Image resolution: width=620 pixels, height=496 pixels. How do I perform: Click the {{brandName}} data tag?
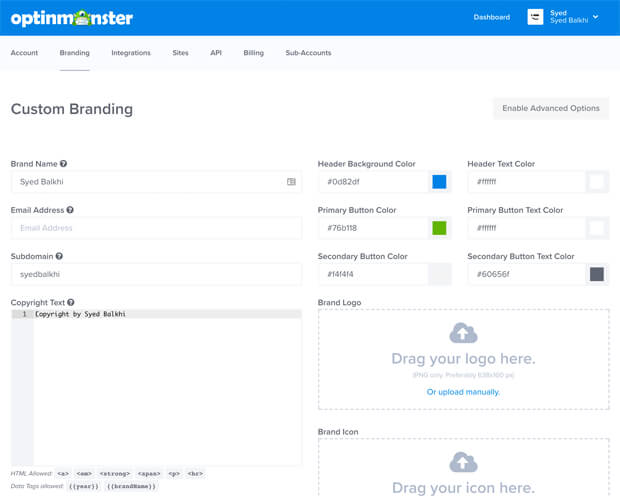coord(132,486)
